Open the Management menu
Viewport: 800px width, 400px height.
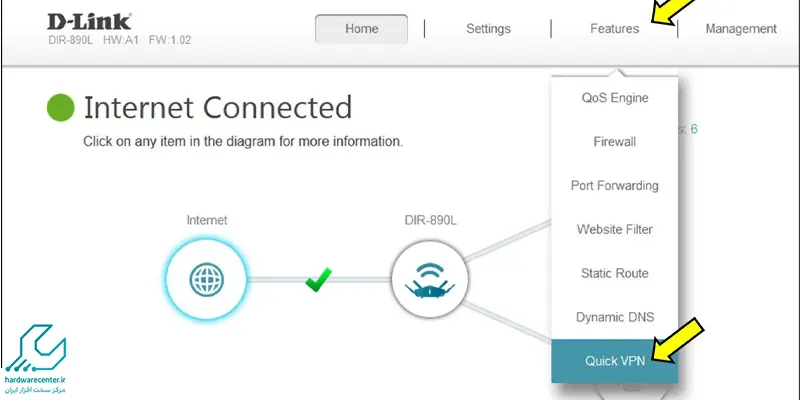point(741,29)
